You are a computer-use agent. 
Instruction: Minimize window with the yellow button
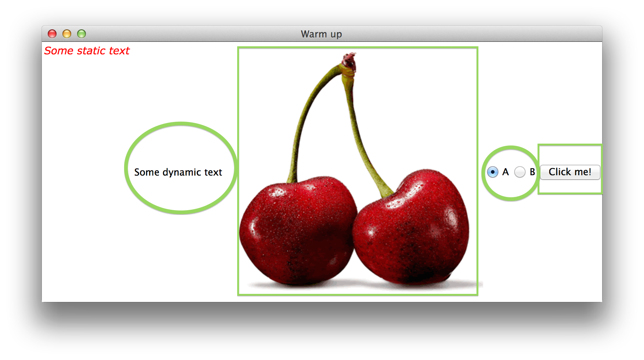[x=67, y=34]
